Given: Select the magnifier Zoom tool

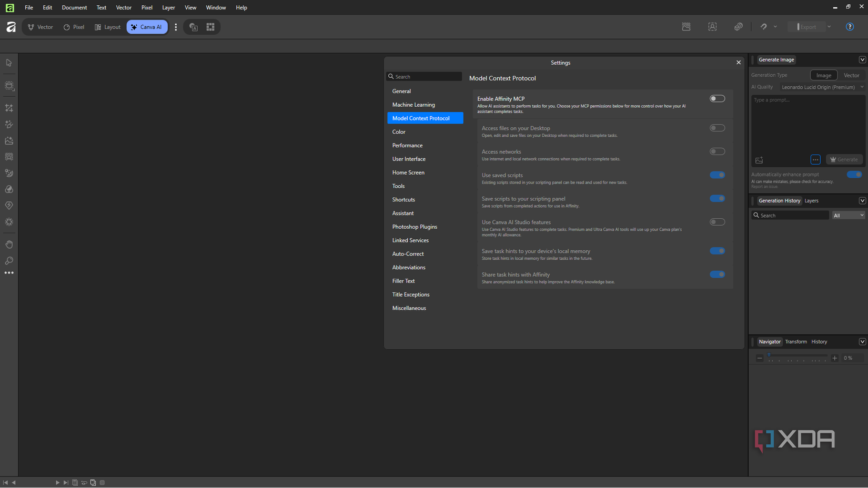Looking at the screenshot, I should pyautogui.click(x=9, y=261).
